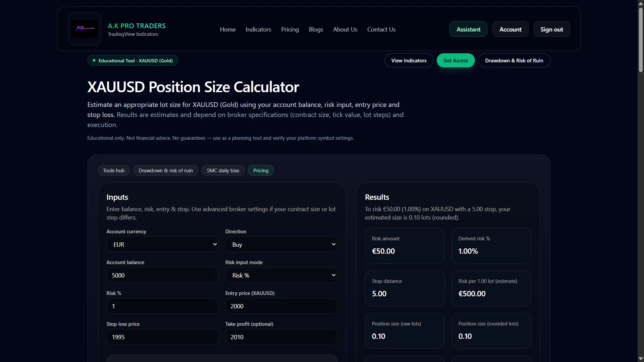Click the XAUUSD Position Size Calculator heading
644x362 pixels.
[193, 87]
